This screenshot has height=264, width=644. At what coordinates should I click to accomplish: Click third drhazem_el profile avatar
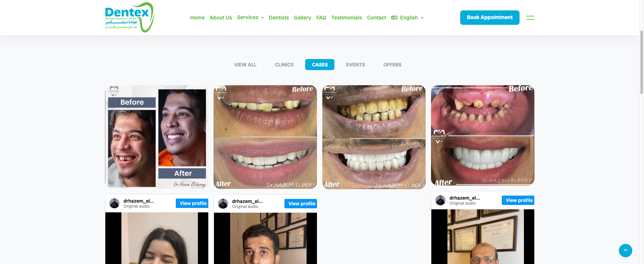click(x=440, y=200)
